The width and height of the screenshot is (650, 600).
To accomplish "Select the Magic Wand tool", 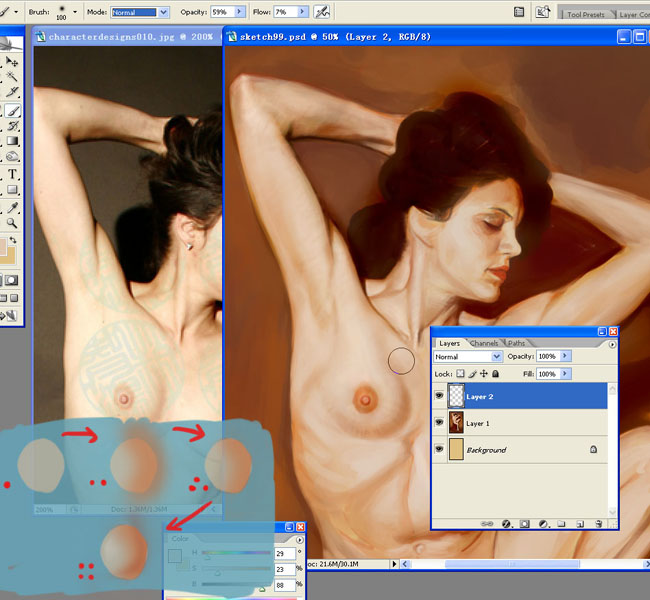I will coord(12,76).
